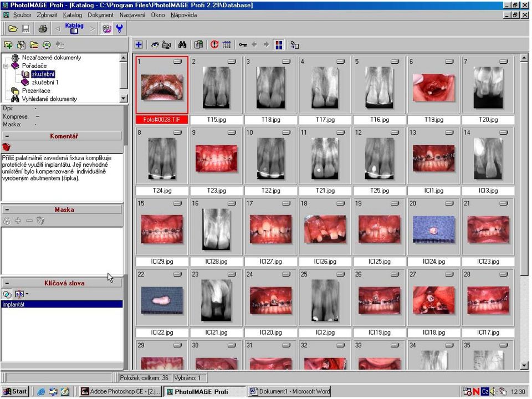Click the floppy disk save icon
Image resolution: width=532 pixels, height=399 pixels.
coord(26,29)
